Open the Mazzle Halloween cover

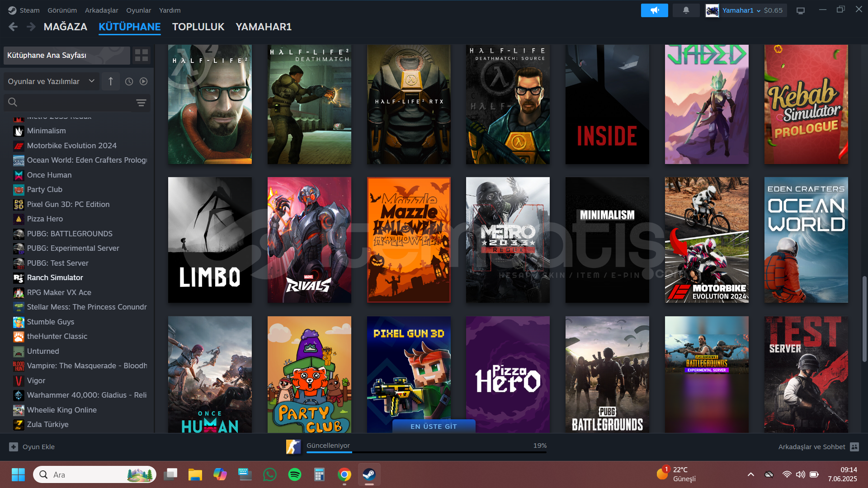pos(409,240)
